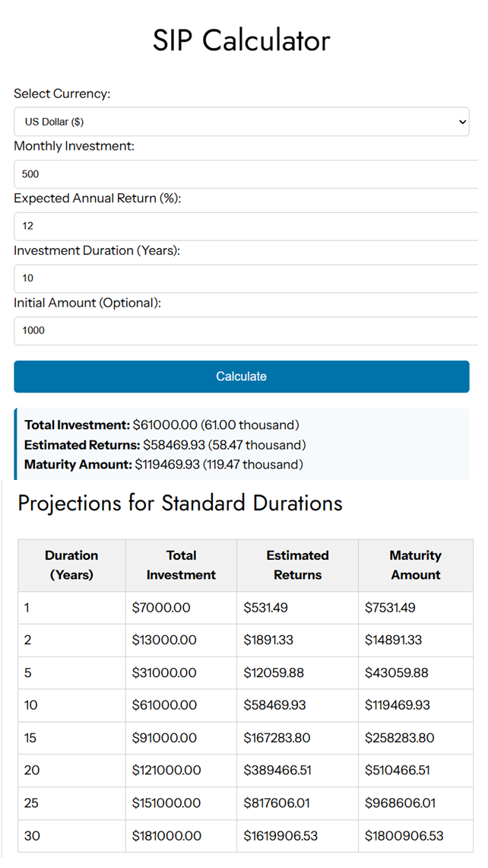The height and width of the screenshot is (868, 488).
Task: Click the SIP Calculator page title
Action: pos(242,40)
